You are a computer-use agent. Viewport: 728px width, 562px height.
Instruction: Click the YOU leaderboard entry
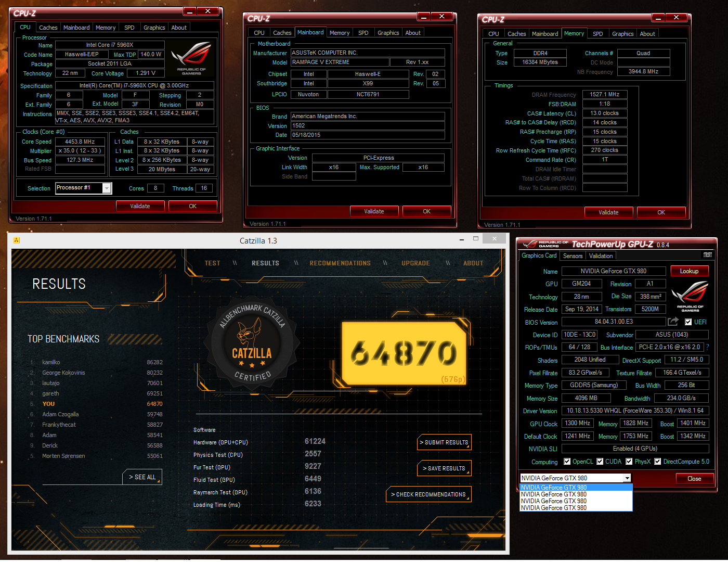tap(96, 404)
